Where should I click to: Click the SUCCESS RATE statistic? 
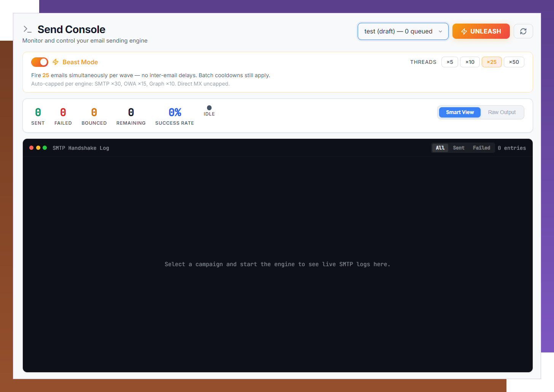(x=174, y=116)
